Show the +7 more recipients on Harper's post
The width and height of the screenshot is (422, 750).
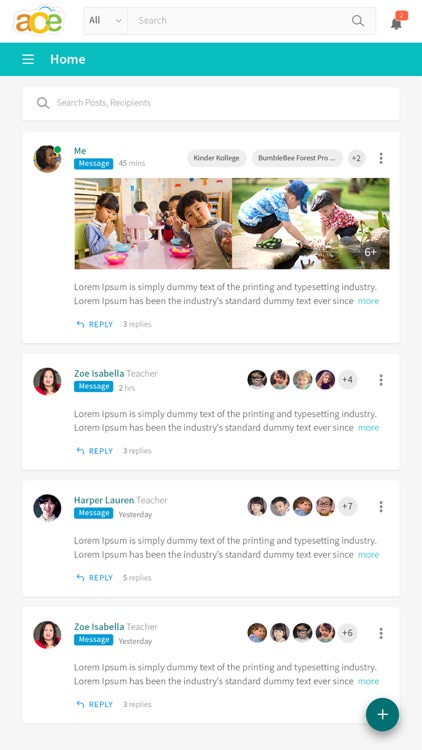[x=347, y=506]
